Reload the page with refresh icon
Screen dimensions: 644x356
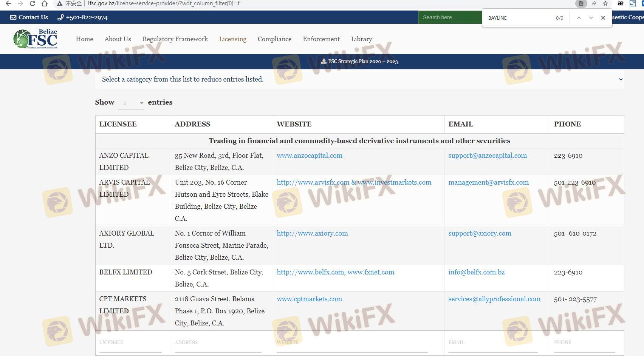coord(33,3)
